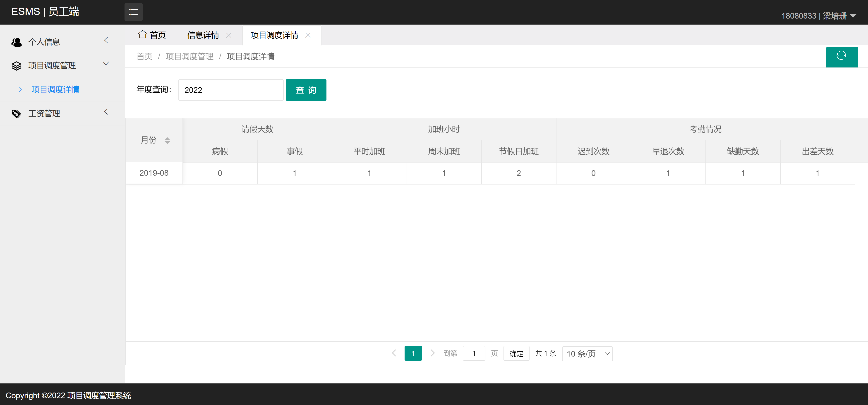
Task: Click the 共 1 条 total count text
Action: click(546, 353)
